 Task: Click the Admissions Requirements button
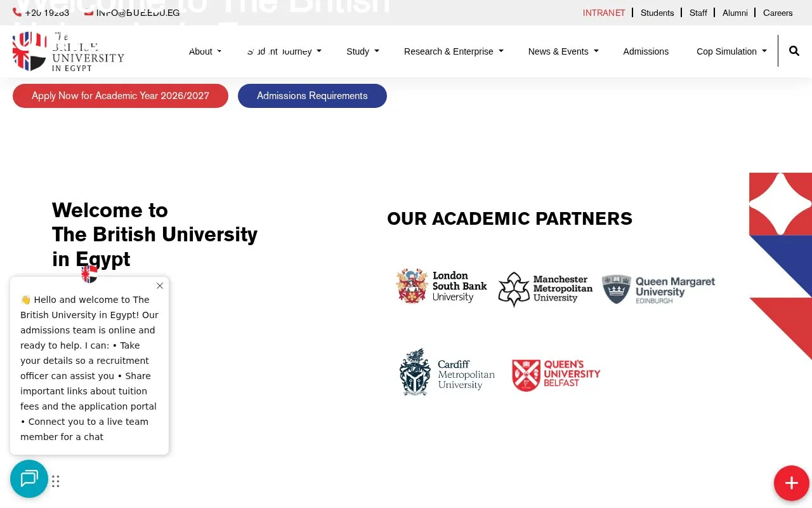[x=312, y=96]
